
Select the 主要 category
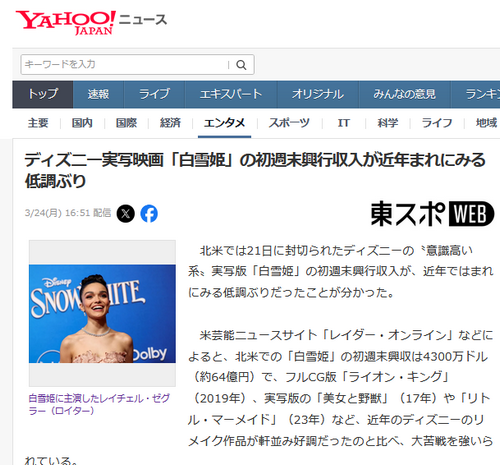coord(38,123)
